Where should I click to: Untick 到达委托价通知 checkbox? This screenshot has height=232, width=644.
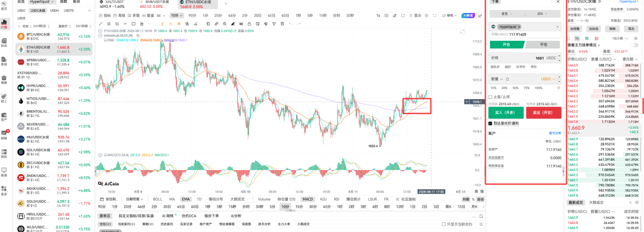click(x=490, y=123)
